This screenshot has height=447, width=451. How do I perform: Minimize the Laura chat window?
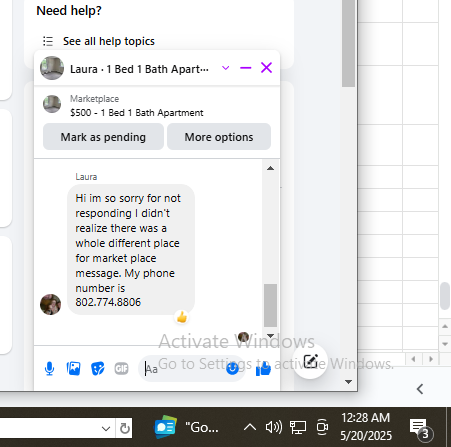click(246, 68)
